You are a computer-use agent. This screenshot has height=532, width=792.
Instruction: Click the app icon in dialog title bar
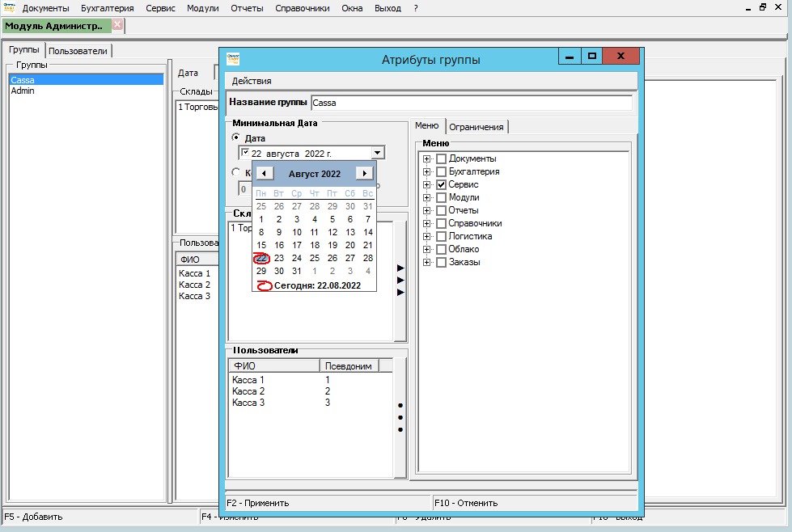(x=233, y=59)
